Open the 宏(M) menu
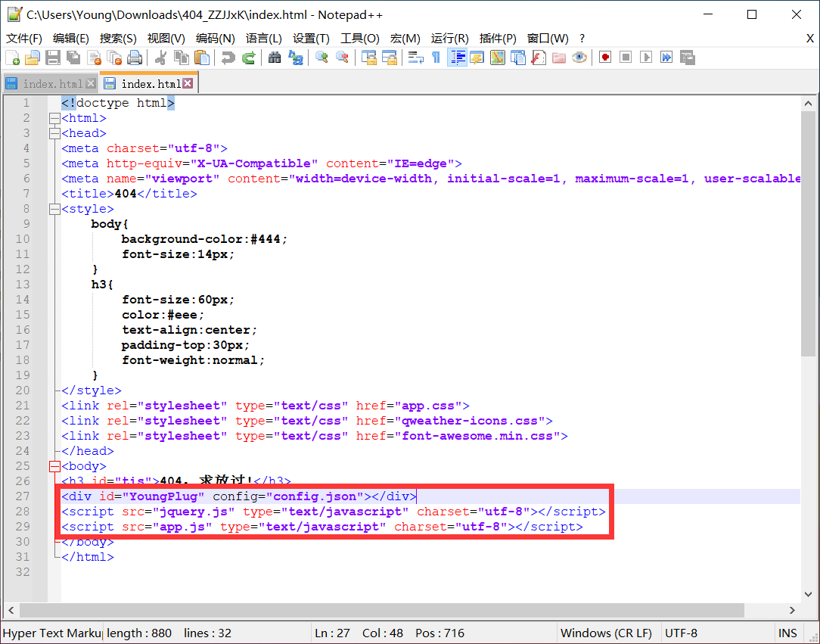Screen dimensions: 820x644 405,39
